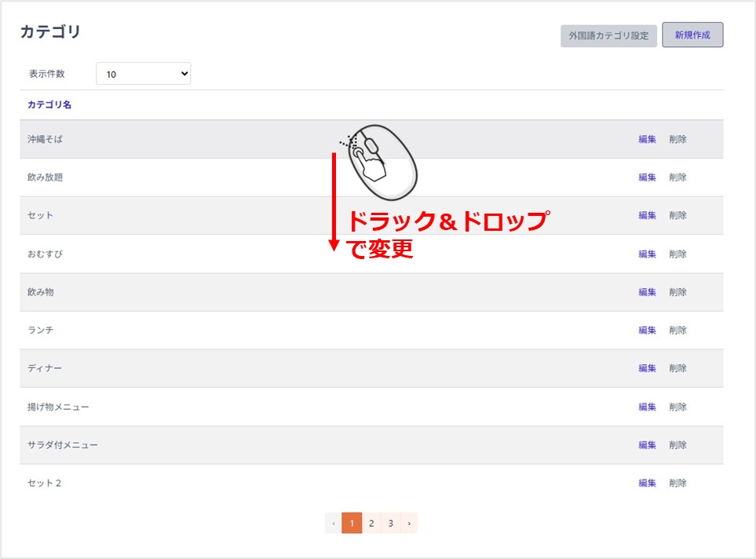Edit the 沖縄そば category

647,139
